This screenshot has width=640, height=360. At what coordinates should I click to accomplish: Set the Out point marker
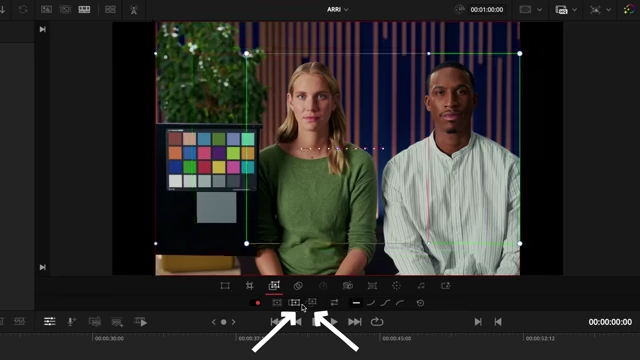pos(498,322)
